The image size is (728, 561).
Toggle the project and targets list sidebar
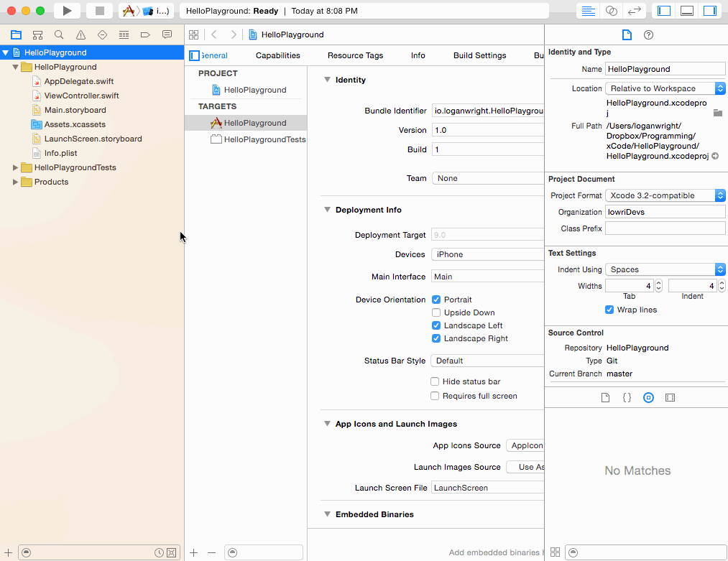195,56
